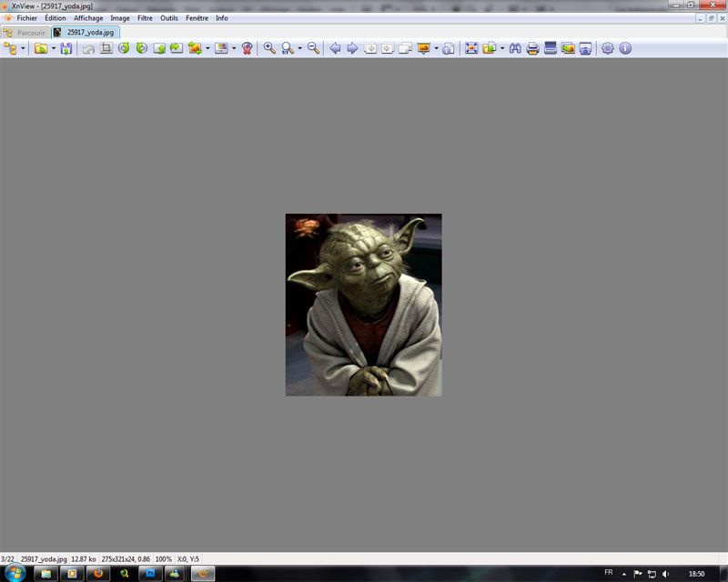Screen dimensions: 728x582
Task: Zoom in with magnifier plus icon
Action: point(269,48)
